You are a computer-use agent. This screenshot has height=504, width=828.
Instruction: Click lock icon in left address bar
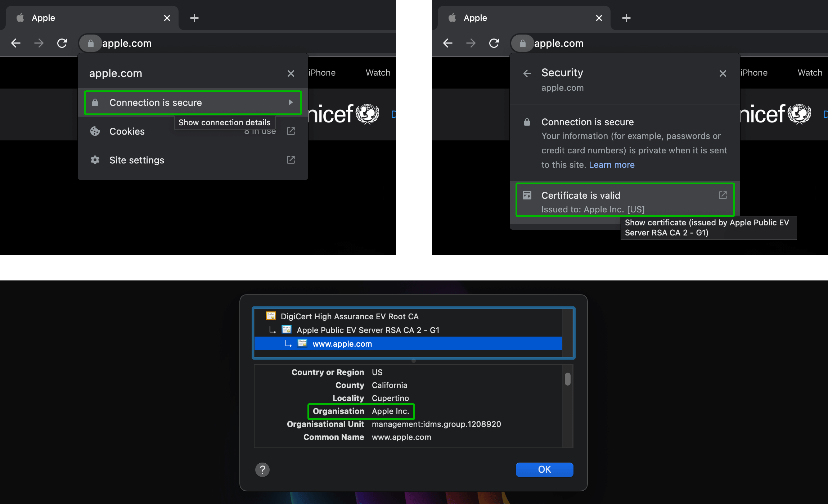click(91, 43)
